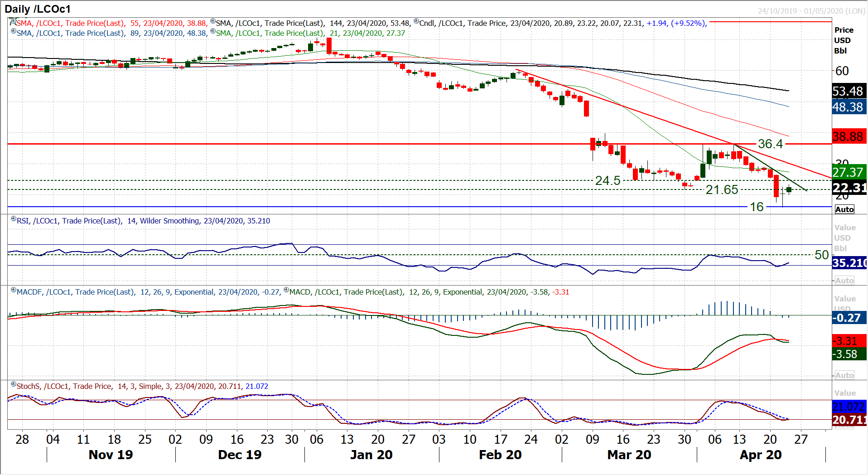Click the SMA 55 legend text
This screenshot has height=475, width=868.
click(111, 23)
